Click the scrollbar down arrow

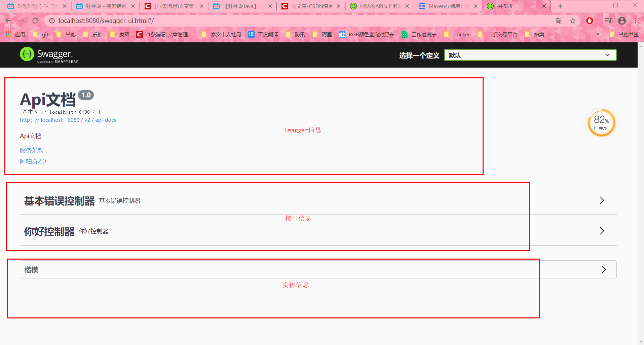point(641,341)
